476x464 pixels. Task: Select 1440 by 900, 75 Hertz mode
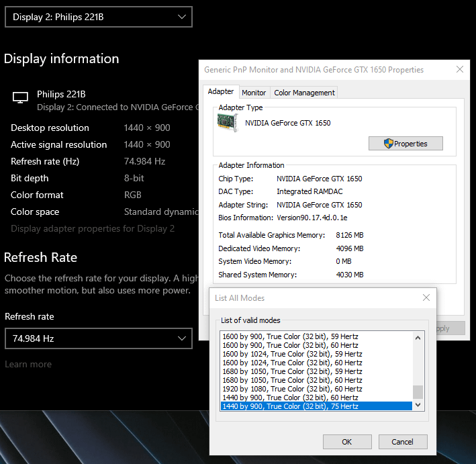(316, 406)
